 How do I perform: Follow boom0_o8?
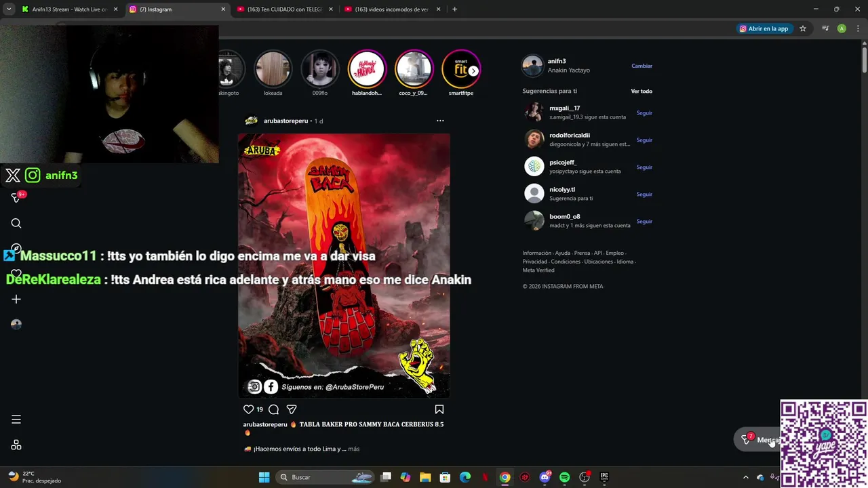(x=644, y=222)
